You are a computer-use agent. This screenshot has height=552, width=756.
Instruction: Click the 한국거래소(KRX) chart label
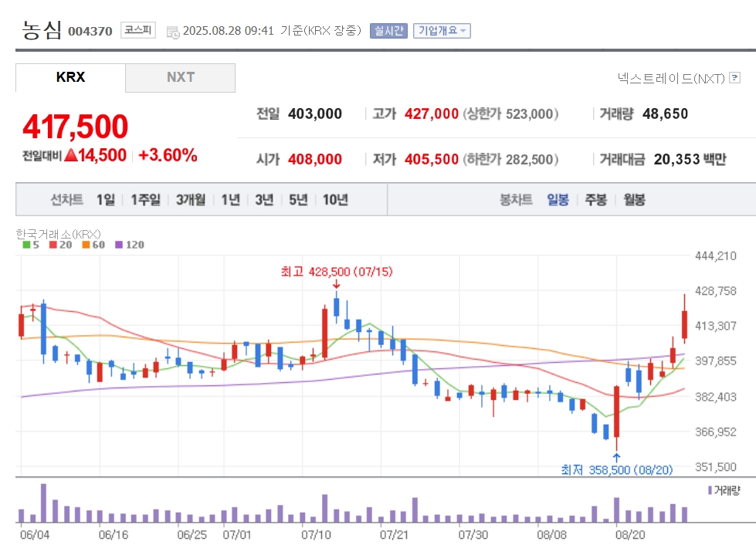pyautogui.click(x=59, y=234)
